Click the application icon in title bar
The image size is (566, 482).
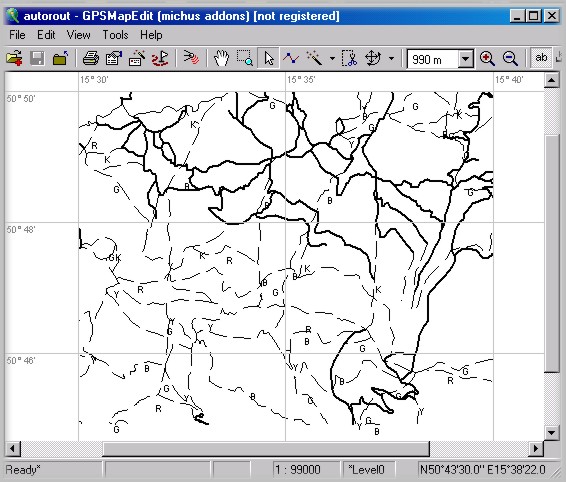tap(13, 16)
